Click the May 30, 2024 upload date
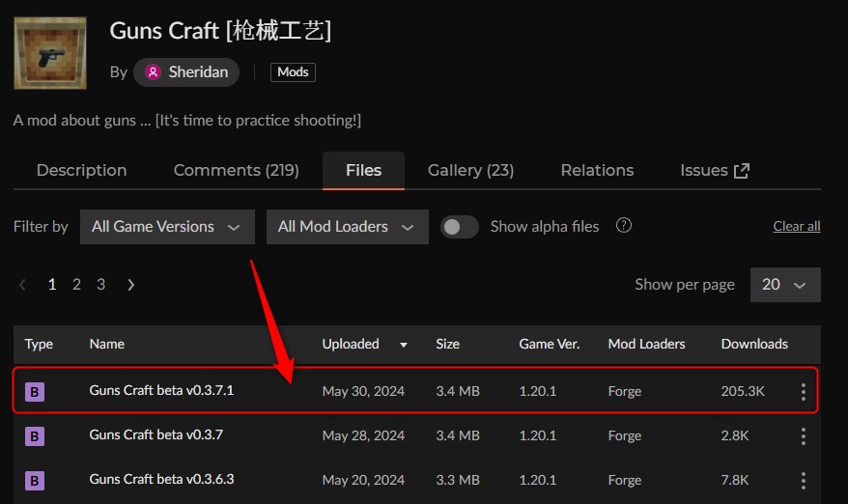Viewport: 848px width, 504px height. [363, 391]
